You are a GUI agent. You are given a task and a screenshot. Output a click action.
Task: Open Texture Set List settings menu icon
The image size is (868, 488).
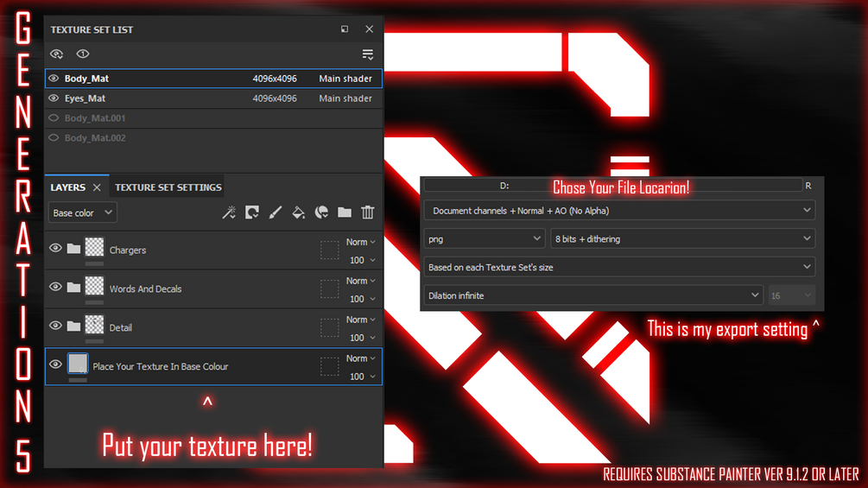[x=368, y=54]
